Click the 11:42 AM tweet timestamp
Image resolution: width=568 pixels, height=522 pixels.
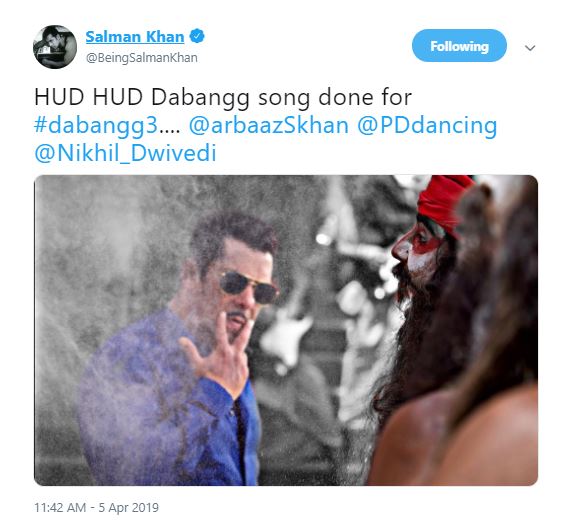tap(60, 508)
